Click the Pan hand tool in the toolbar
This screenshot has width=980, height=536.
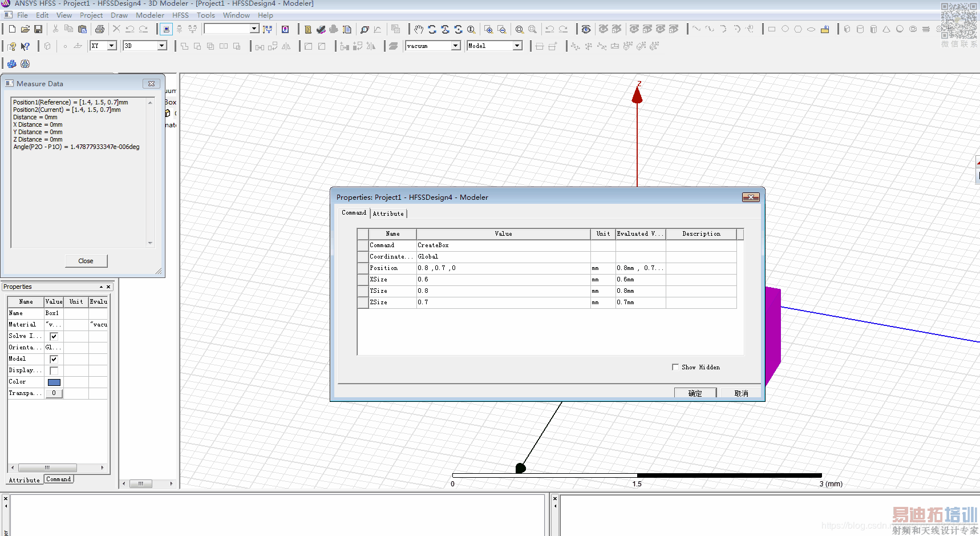tap(419, 29)
